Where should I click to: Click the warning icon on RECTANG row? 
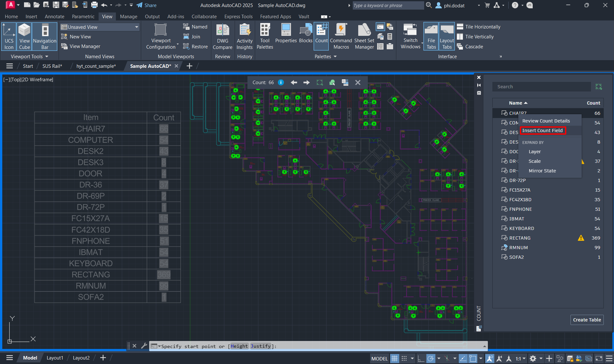(581, 238)
